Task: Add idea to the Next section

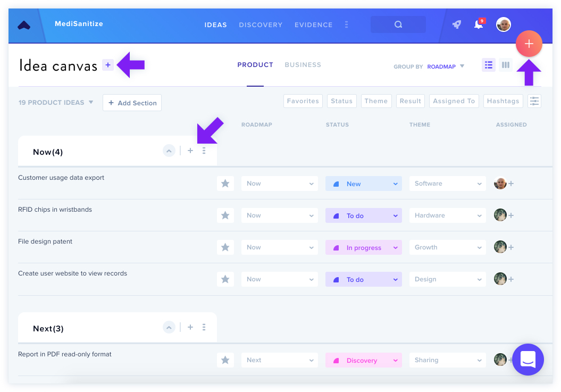Action: 190,327
